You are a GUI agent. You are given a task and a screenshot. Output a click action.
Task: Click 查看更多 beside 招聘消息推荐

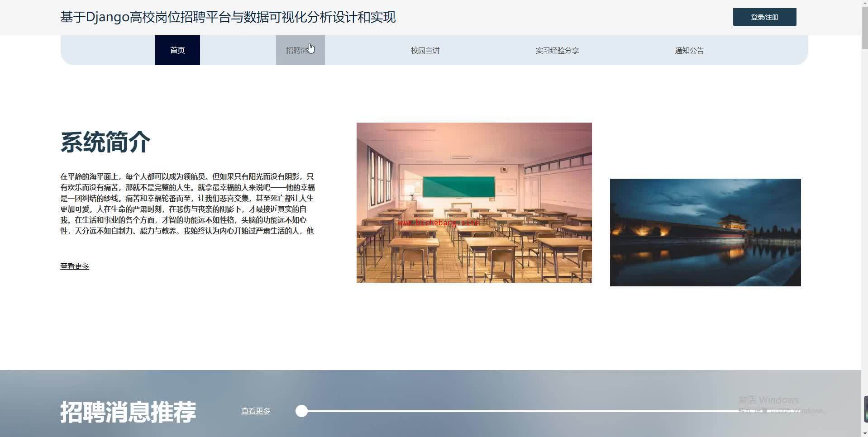point(256,411)
